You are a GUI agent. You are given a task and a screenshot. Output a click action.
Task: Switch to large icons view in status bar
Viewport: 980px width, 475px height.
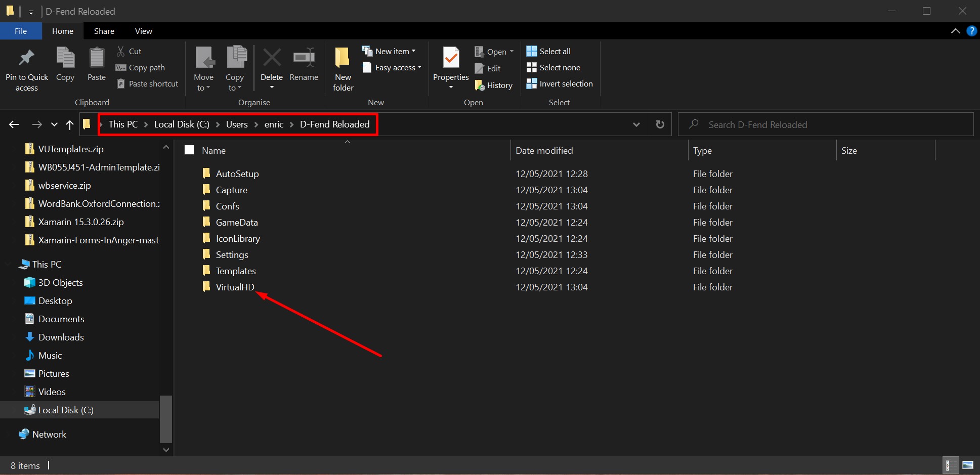click(967, 465)
